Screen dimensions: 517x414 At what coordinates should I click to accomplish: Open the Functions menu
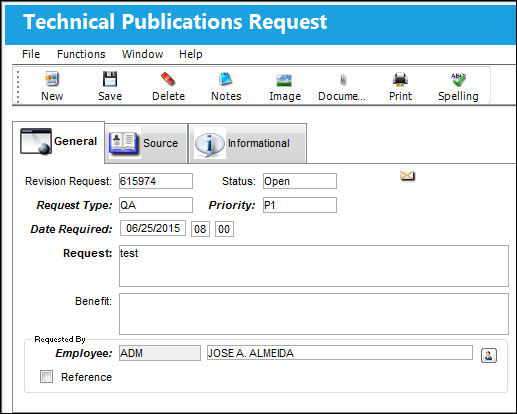(x=81, y=54)
